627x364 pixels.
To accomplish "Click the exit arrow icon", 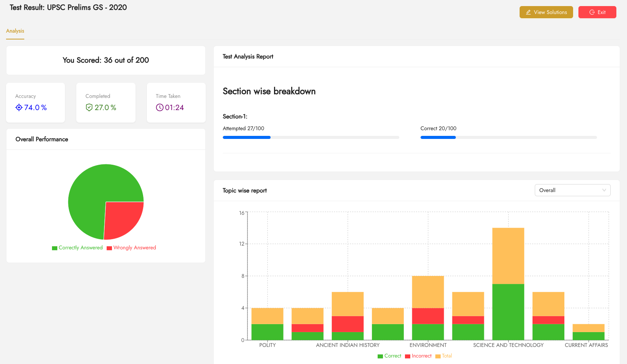I will [x=592, y=12].
